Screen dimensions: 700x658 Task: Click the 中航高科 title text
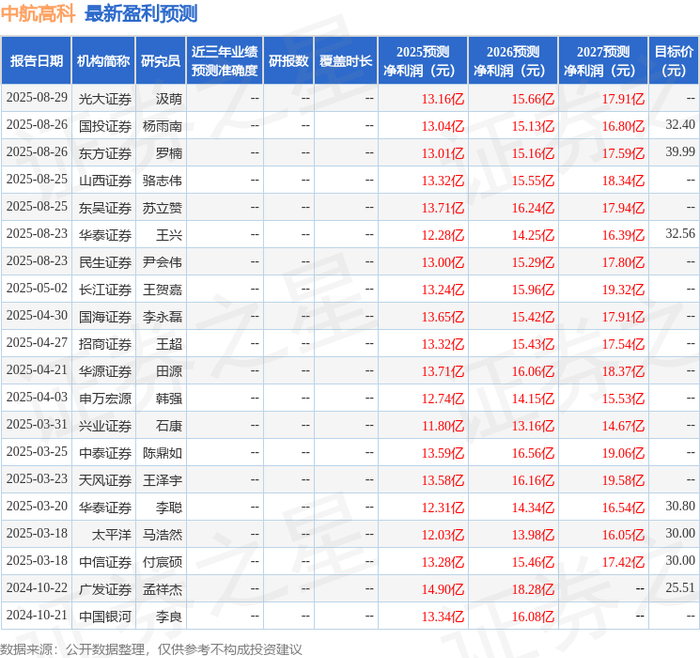click(x=38, y=14)
